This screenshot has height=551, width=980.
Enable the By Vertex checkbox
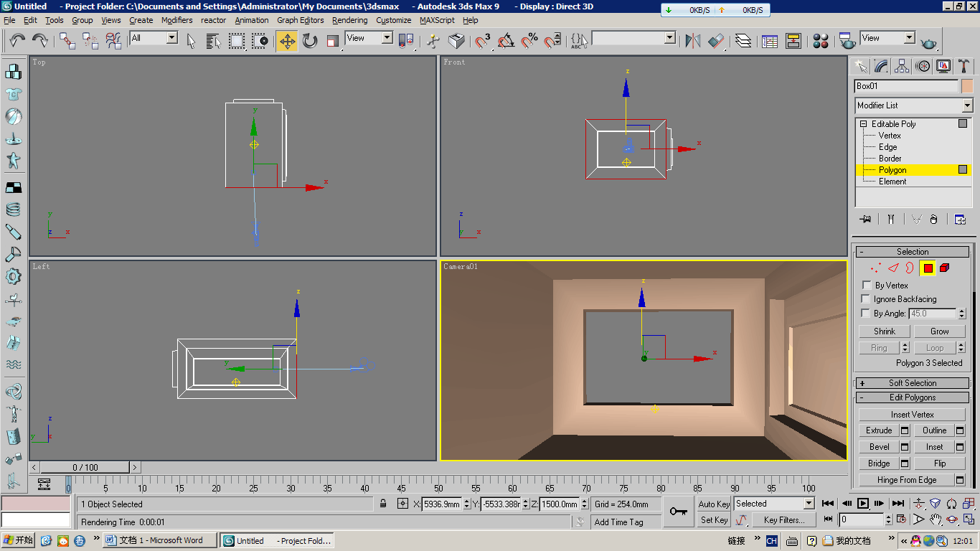(x=867, y=286)
